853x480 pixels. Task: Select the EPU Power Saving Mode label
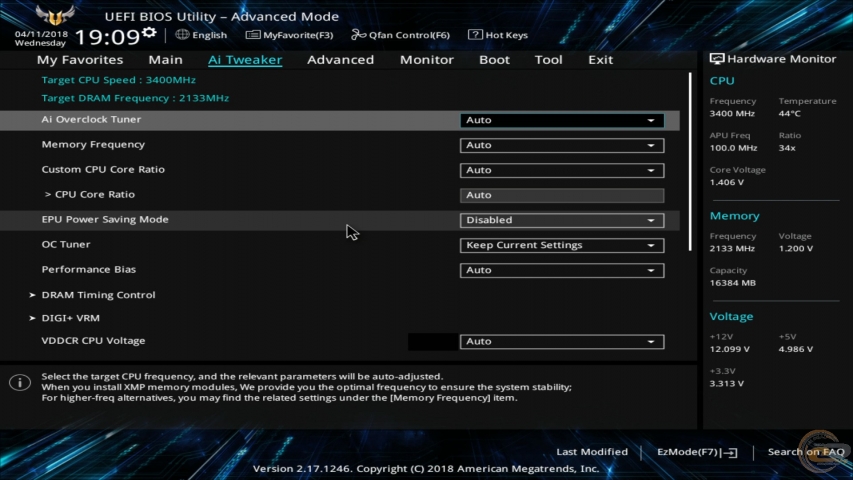pos(105,219)
